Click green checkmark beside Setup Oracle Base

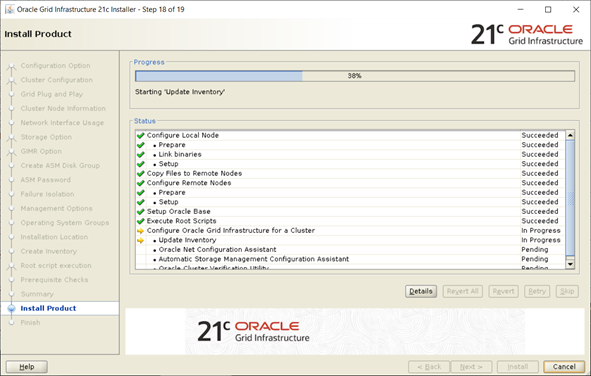point(141,211)
